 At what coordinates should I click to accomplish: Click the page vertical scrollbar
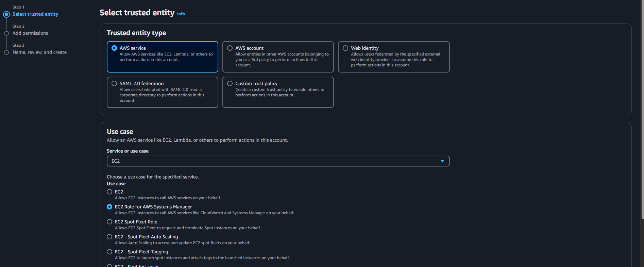642,109
